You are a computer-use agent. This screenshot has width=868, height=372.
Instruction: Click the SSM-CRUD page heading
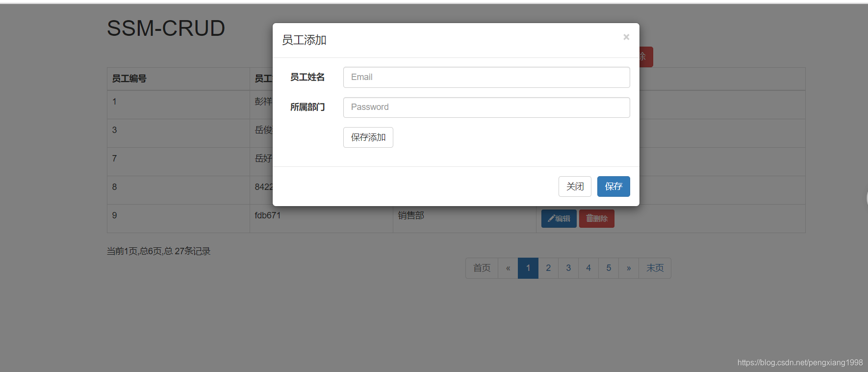[166, 28]
